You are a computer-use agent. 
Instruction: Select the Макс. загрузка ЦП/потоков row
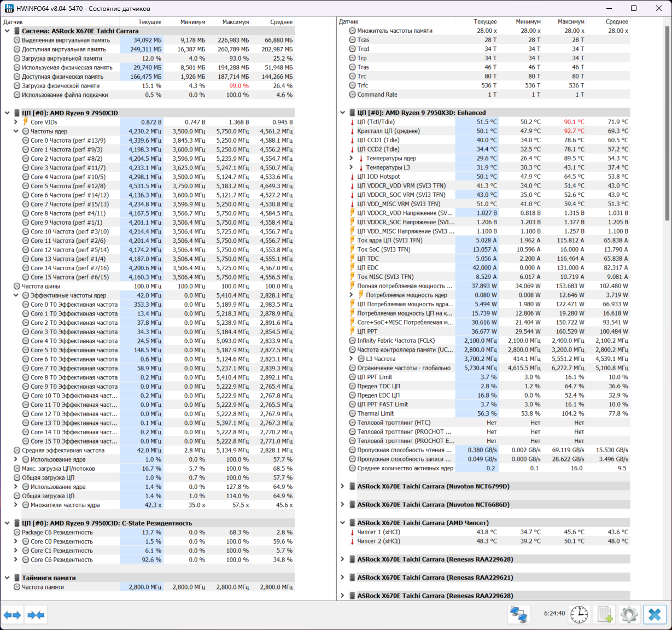[148, 469]
